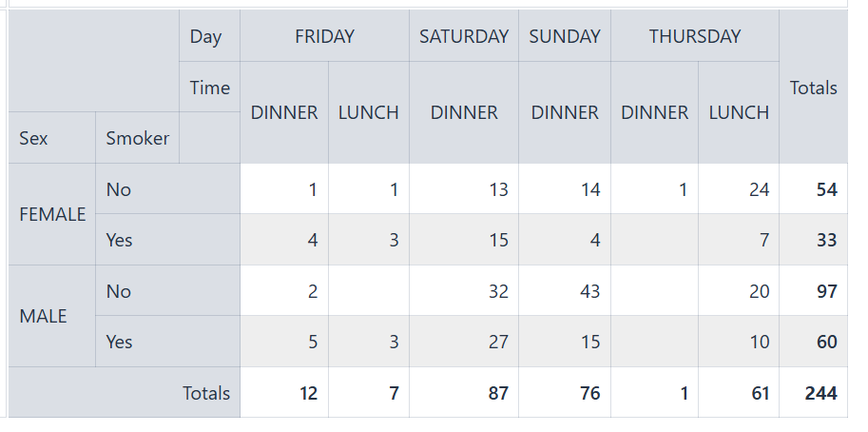Image resolution: width=868 pixels, height=432 pixels.
Task: Click the grand total cell 244
Action: pos(819,393)
